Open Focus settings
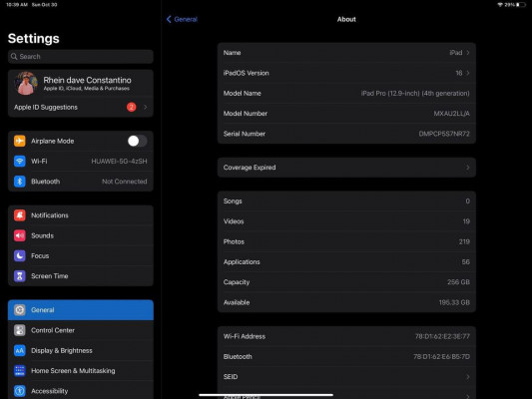This screenshot has height=399, width=532. pos(81,255)
